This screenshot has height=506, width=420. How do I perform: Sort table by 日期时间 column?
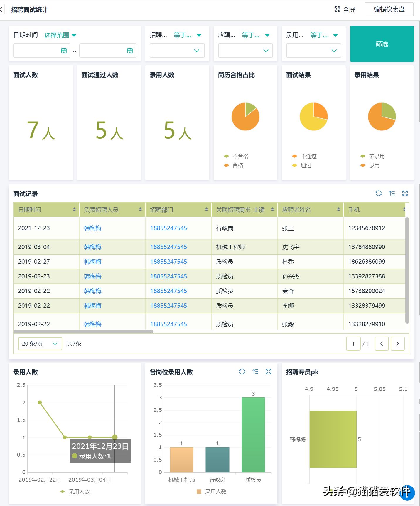74,209
